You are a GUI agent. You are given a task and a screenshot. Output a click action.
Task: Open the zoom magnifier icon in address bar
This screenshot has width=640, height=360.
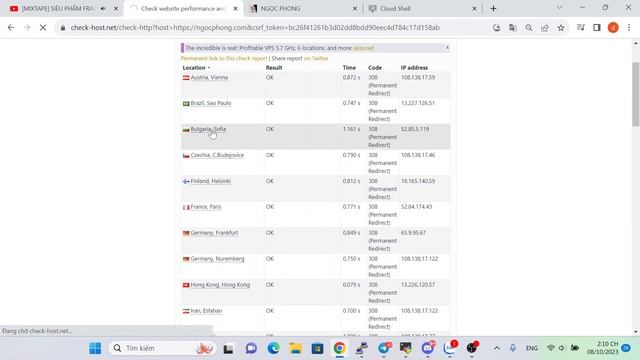(529, 28)
